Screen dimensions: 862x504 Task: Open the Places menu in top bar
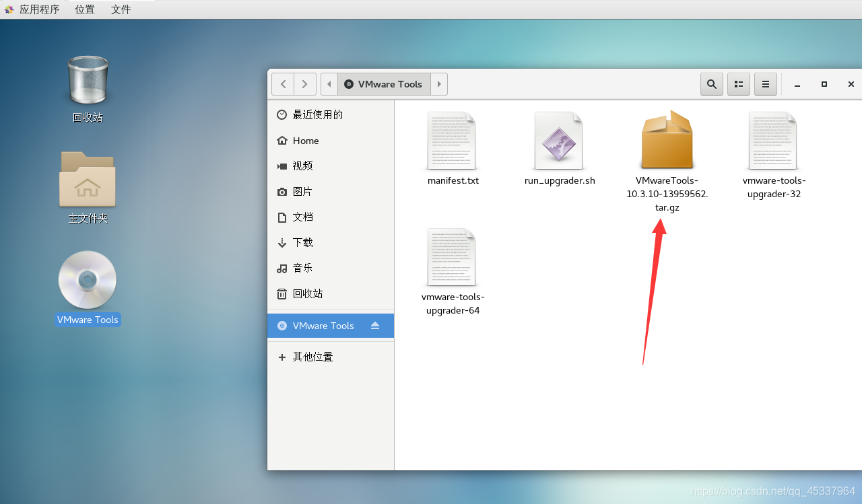coord(85,9)
